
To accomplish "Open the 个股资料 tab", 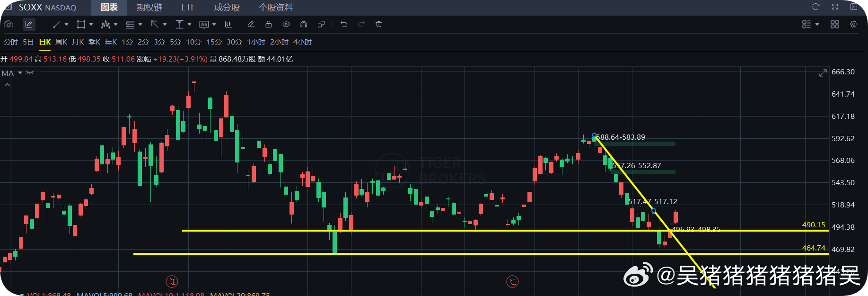I will click(x=276, y=8).
